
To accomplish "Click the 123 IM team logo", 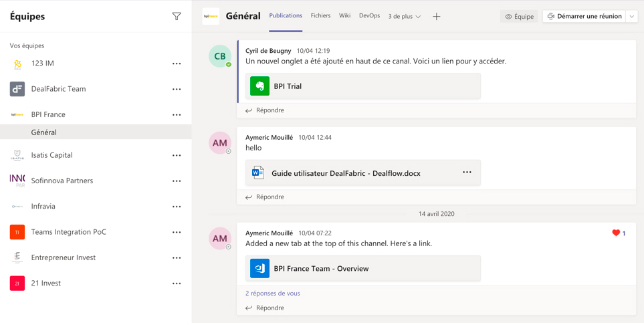I will 17,64.
